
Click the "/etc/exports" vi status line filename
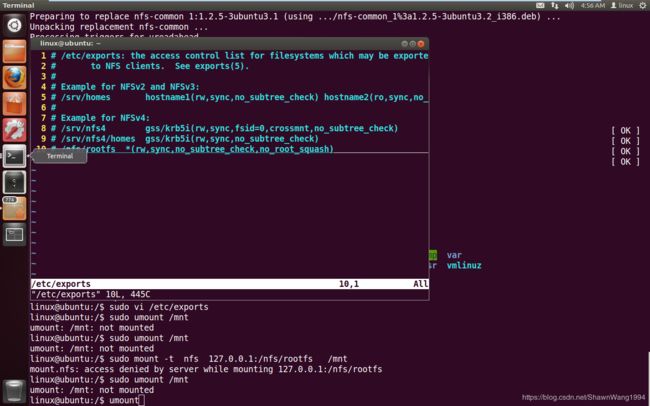click(x=61, y=284)
